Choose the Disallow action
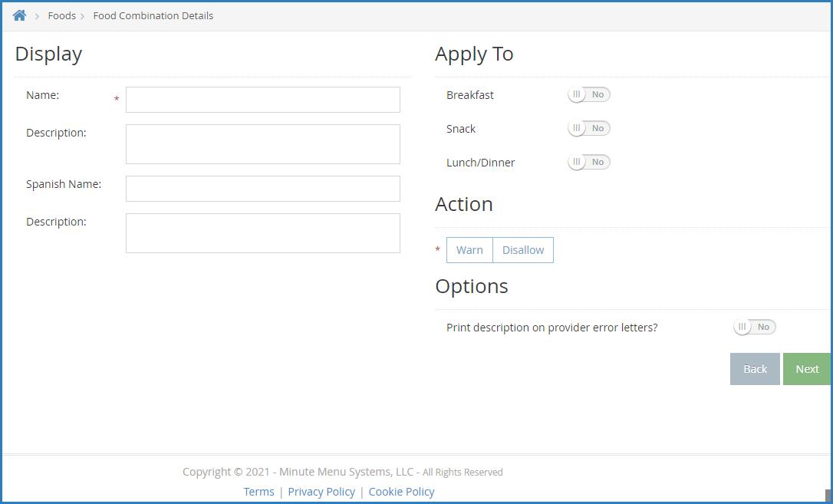 pyautogui.click(x=523, y=250)
